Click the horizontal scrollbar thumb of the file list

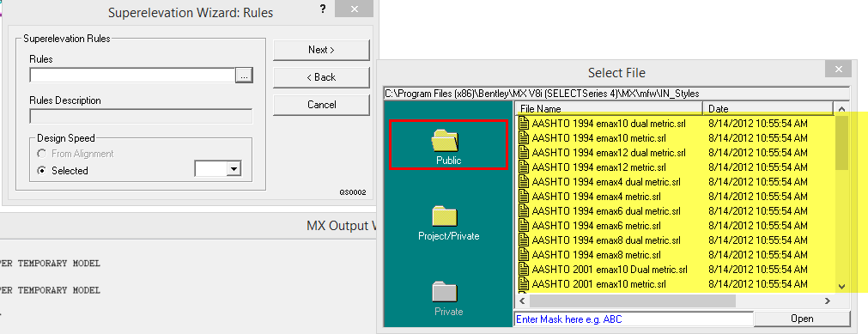coord(633,301)
